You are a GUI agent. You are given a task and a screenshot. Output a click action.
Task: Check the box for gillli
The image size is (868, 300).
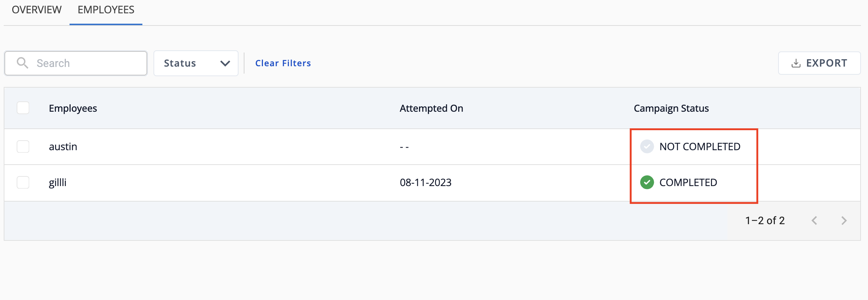(x=23, y=182)
